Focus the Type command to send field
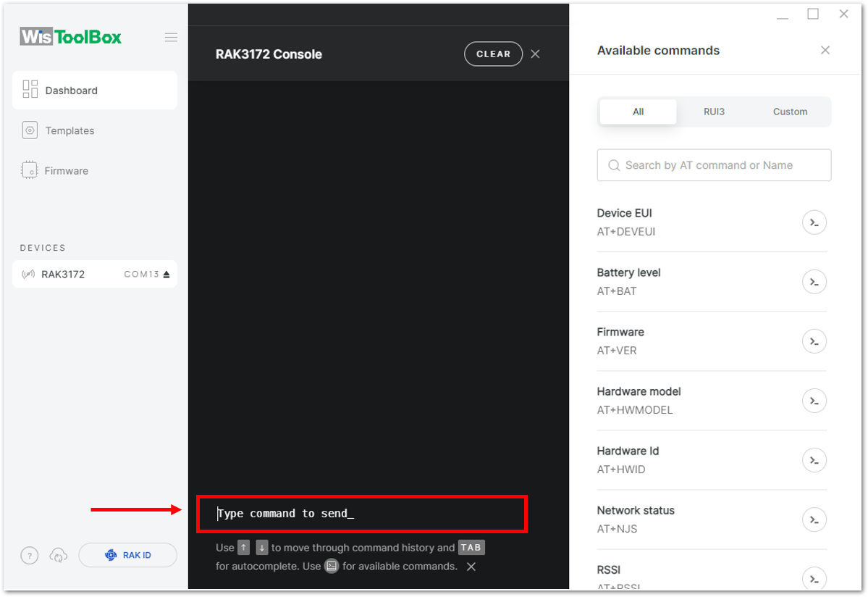Screen dimensions: 868x597 361,514
